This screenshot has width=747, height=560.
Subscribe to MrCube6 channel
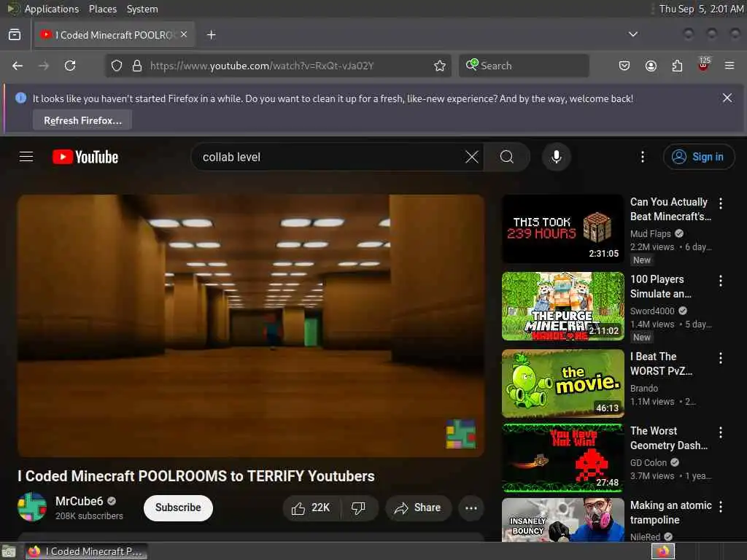(x=178, y=507)
